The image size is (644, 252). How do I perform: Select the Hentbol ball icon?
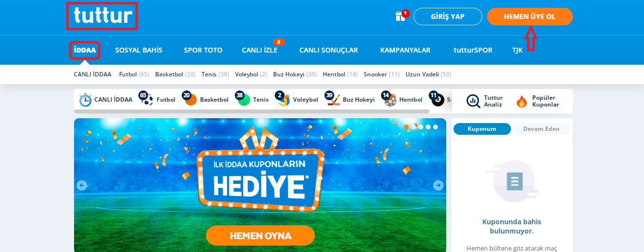point(390,100)
